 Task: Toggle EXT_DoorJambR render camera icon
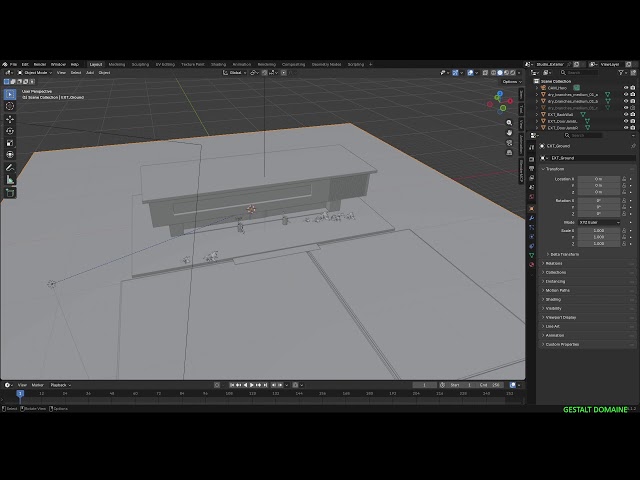coord(633,128)
